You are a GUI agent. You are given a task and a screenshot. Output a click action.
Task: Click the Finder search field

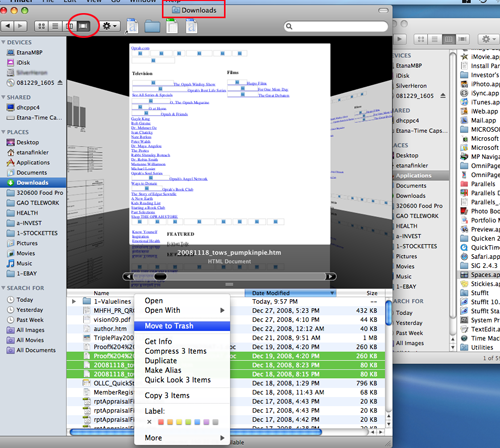[336, 26]
